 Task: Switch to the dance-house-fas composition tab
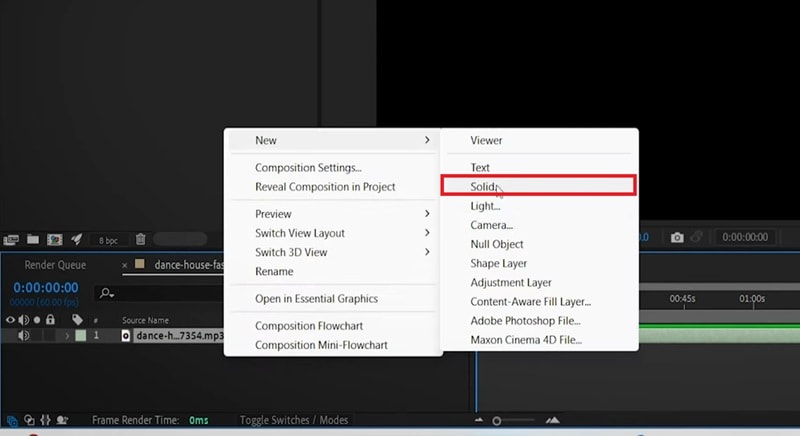point(188,265)
